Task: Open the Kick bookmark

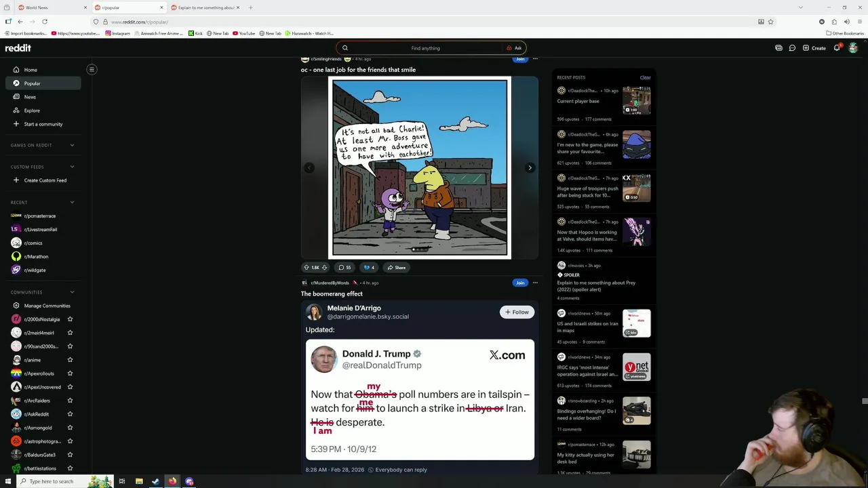Action: click(195, 33)
